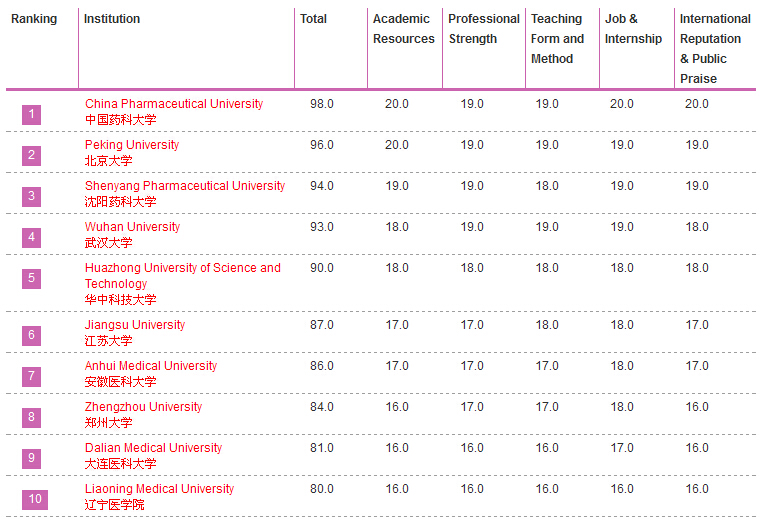The width and height of the screenshot is (764, 525).
Task: Select total score 96.0
Action: tap(322, 145)
